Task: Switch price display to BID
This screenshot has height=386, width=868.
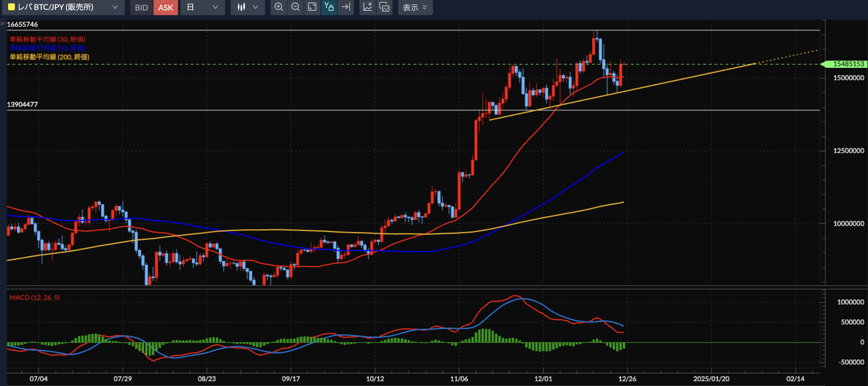Action: (141, 7)
